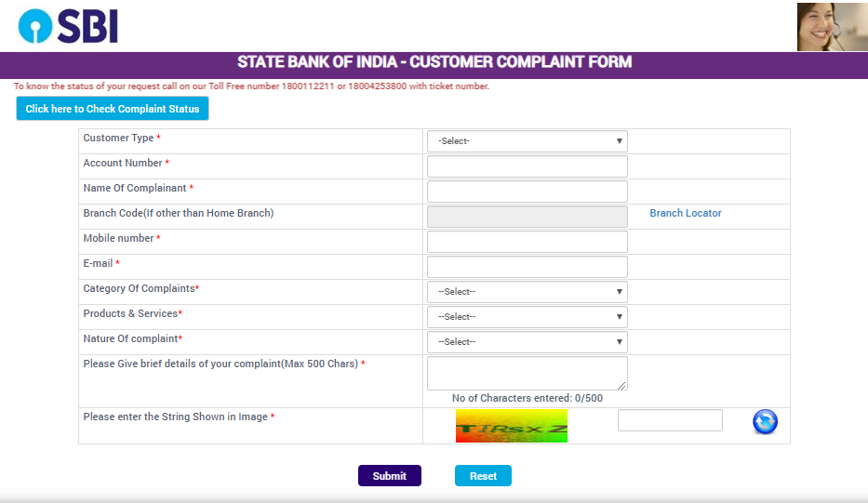
Task: Open the Products & Services dropdown
Action: point(527,316)
